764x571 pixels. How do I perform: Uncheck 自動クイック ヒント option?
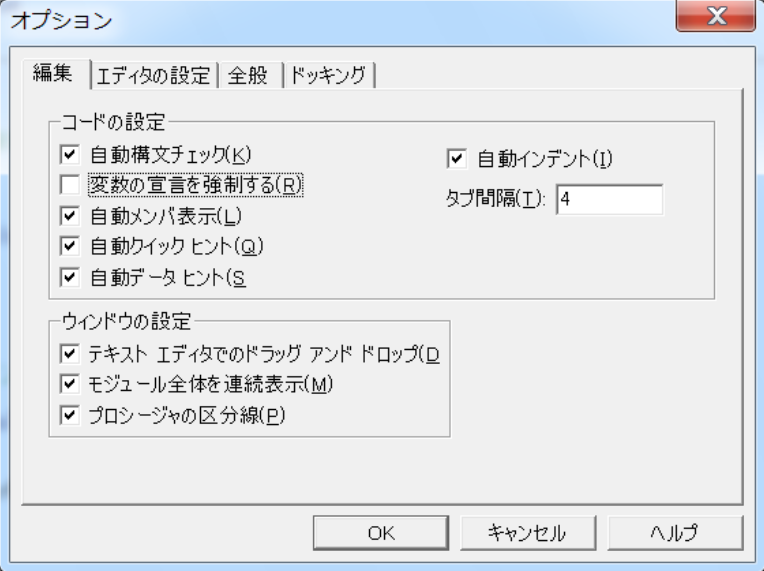coord(69,246)
